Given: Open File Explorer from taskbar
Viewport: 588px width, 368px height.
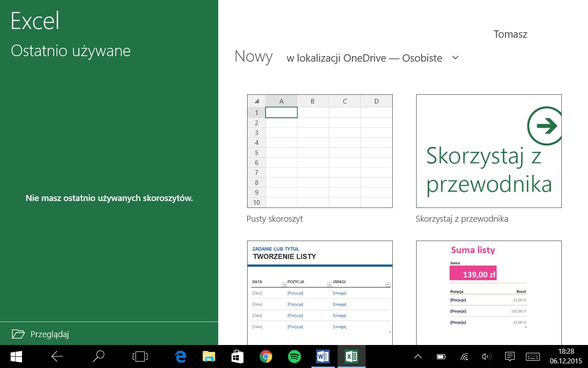Looking at the screenshot, I should coord(209,356).
